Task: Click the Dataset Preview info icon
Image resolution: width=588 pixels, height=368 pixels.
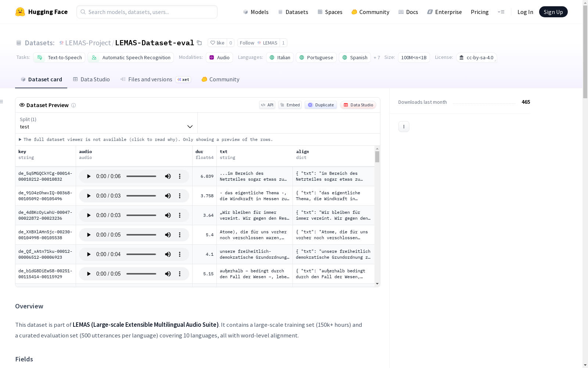Action: click(x=73, y=105)
